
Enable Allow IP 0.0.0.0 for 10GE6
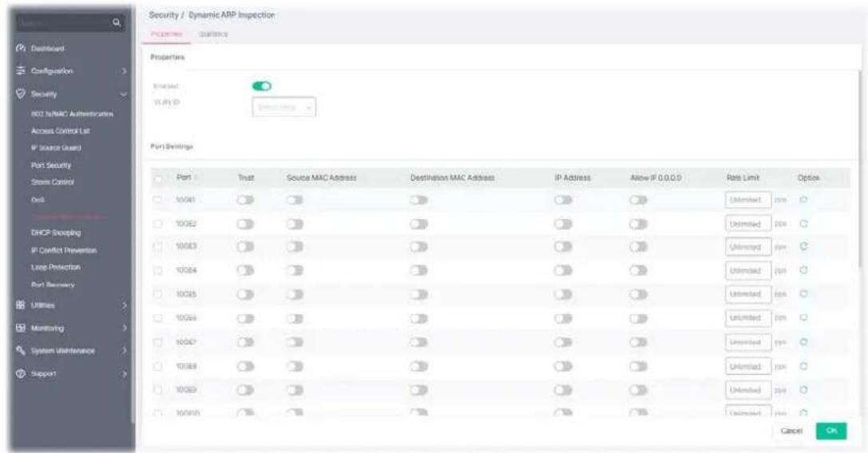[638, 318]
